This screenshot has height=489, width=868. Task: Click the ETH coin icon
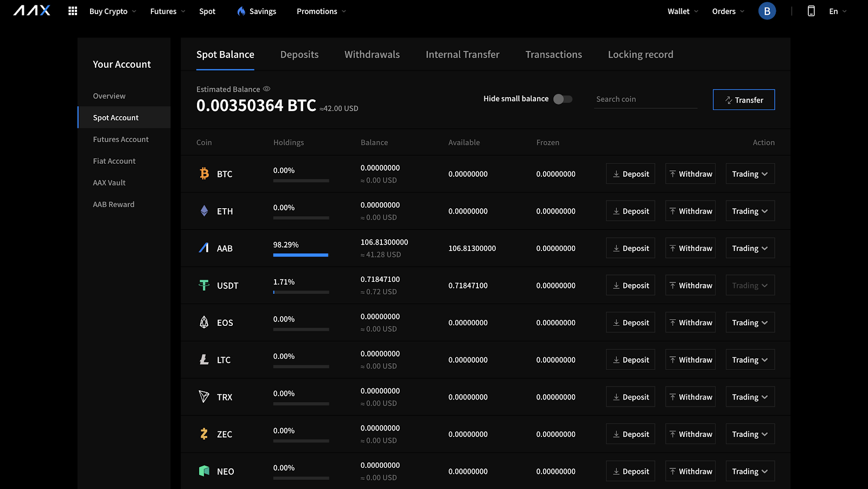204,211
